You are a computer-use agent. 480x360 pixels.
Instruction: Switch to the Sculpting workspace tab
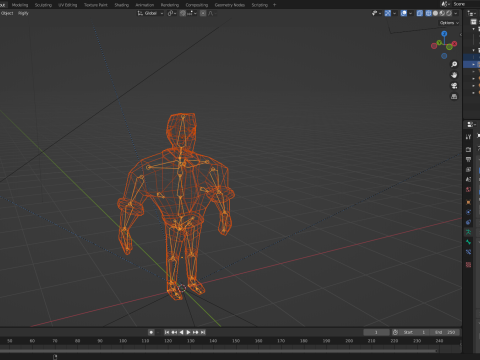click(x=43, y=5)
